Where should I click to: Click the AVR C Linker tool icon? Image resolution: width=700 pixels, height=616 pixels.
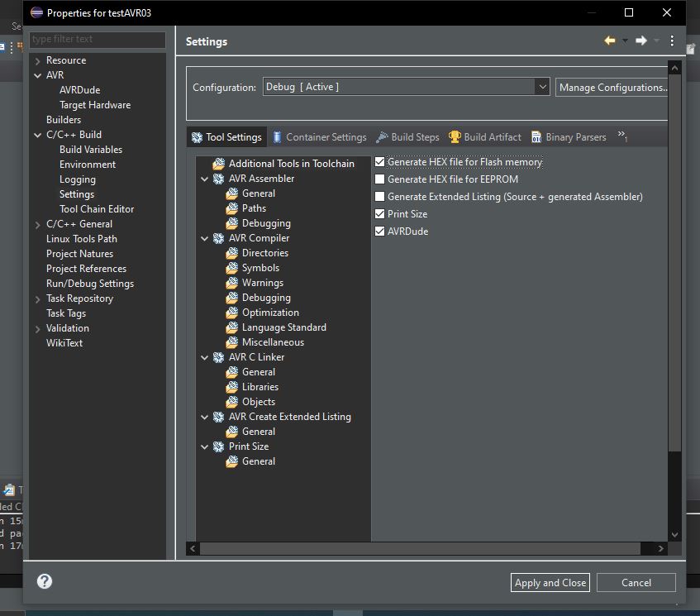click(218, 357)
